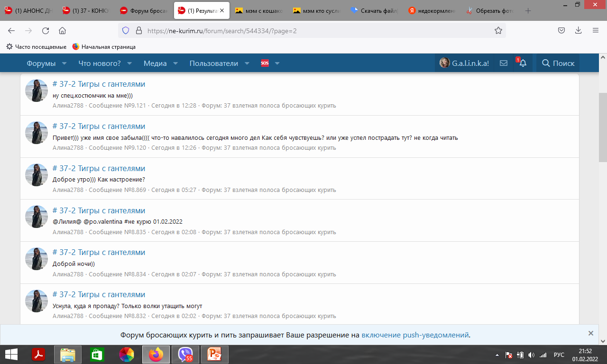
Task: Open Microsoft Store from the taskbar
Action: click(97, 355)
